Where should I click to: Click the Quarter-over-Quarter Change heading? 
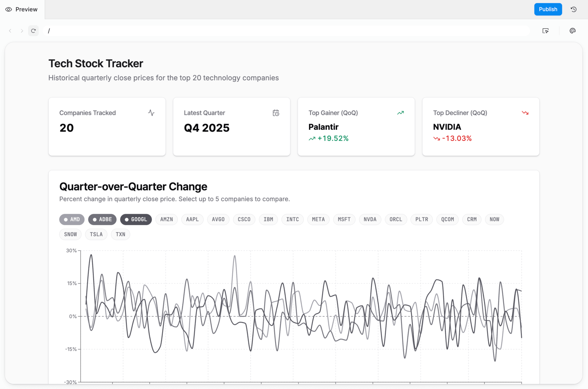pos(133,187)
